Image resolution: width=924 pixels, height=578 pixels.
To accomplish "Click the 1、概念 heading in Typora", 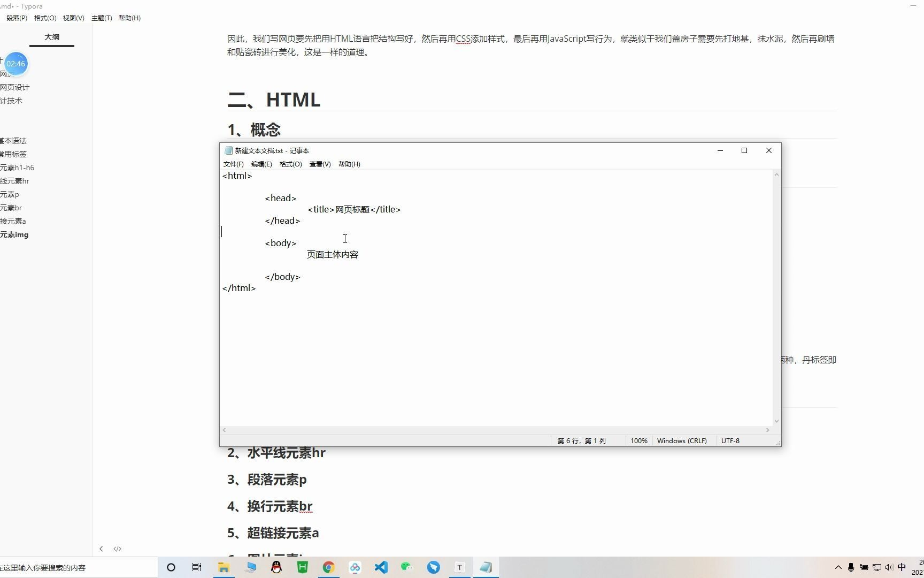I will pos(254,130).
